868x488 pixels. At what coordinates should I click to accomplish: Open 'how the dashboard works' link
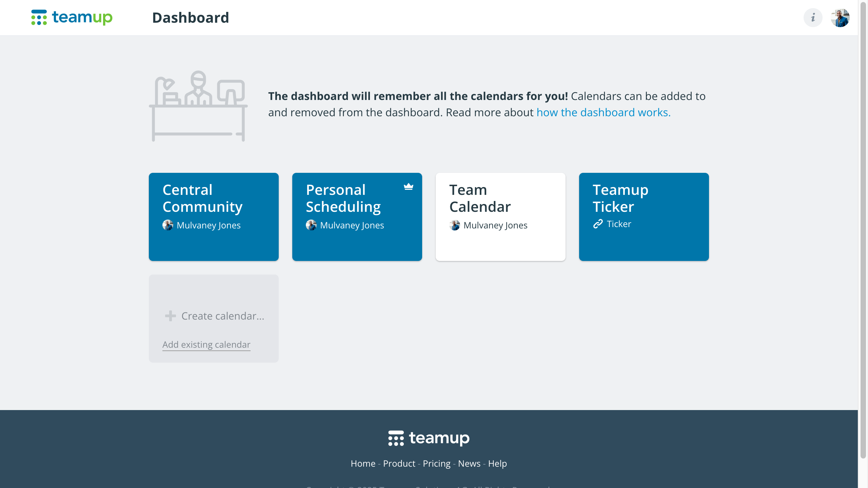point(604,112)
